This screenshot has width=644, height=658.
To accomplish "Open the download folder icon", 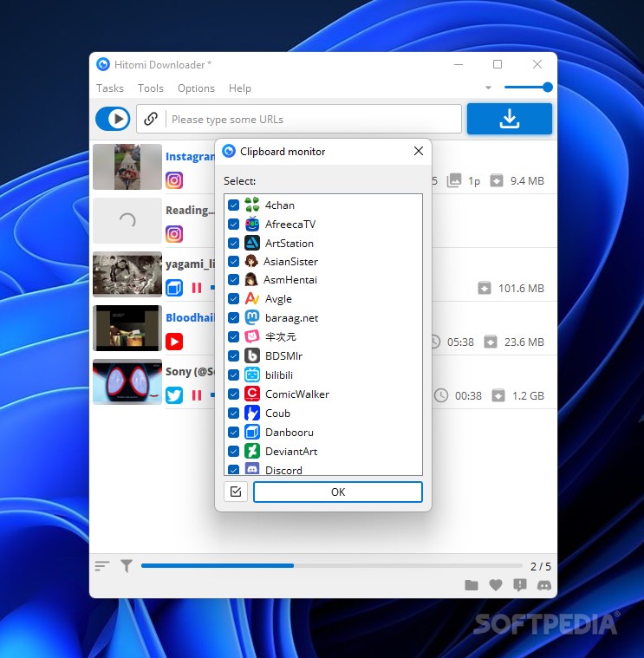I will coord(472,585).
